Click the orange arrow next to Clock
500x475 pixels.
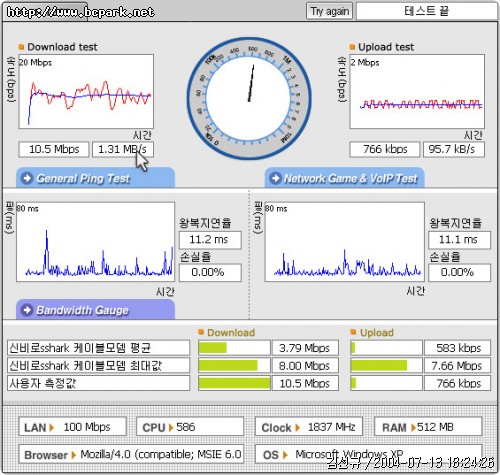pyautogui.click(x=297, y=428)
